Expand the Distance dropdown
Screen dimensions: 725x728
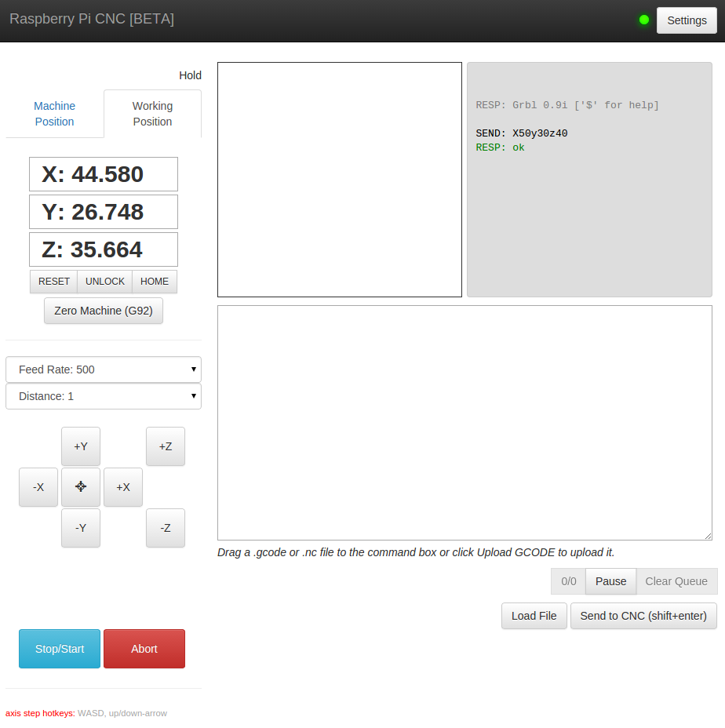click(104, 396)
